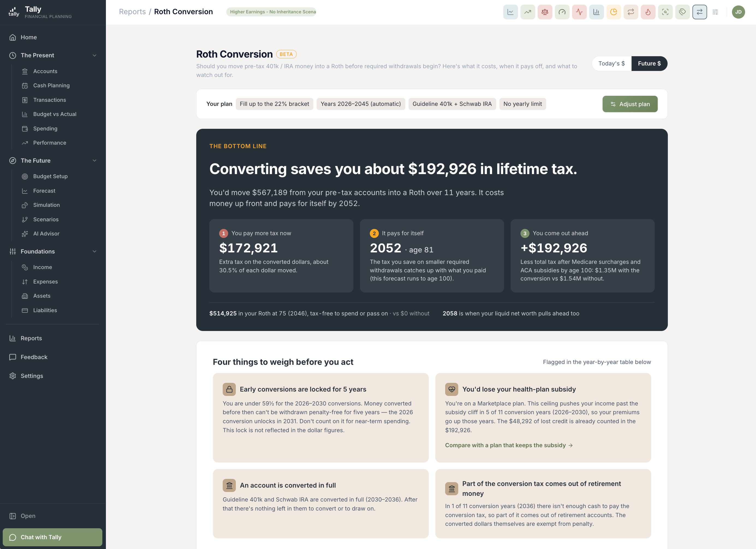Open the gauge speedometer report icon
This screenshot has height=549, width=756.
coord(562,12)
